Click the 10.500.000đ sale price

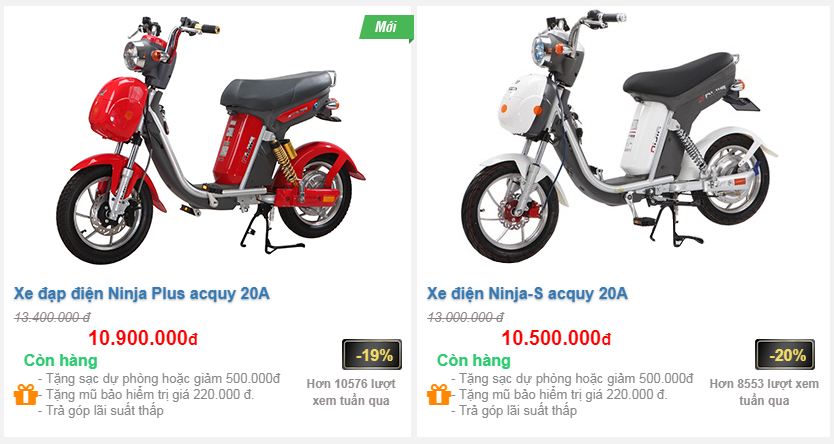[556, 338]
